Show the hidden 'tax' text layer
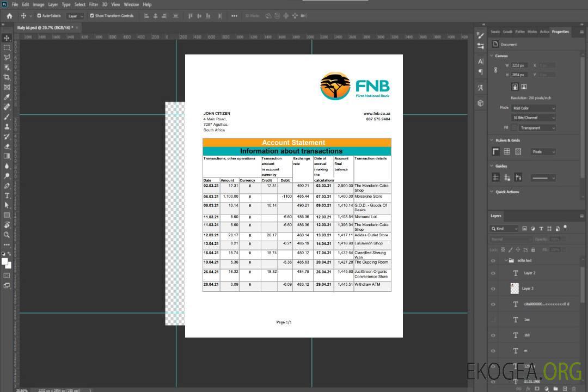The image size is (588, 392). 493,320
